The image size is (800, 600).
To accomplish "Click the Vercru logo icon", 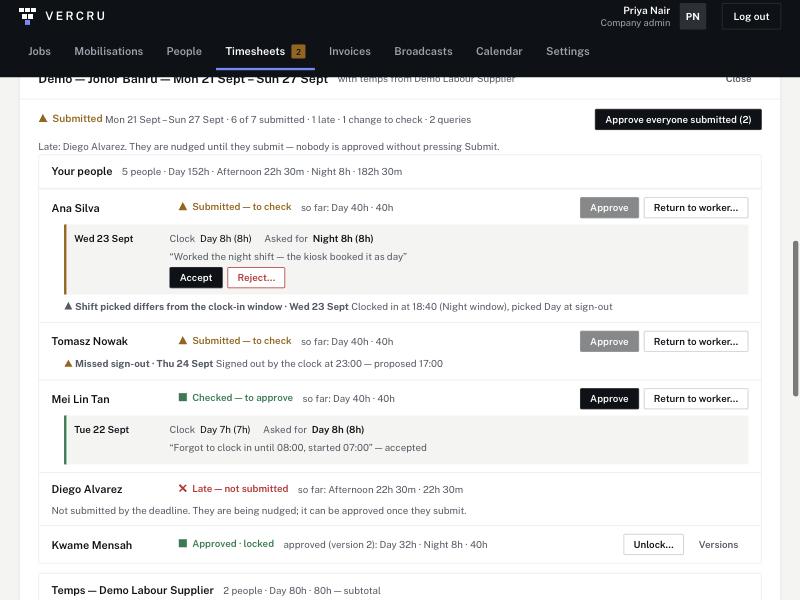I will click(28, 16).
